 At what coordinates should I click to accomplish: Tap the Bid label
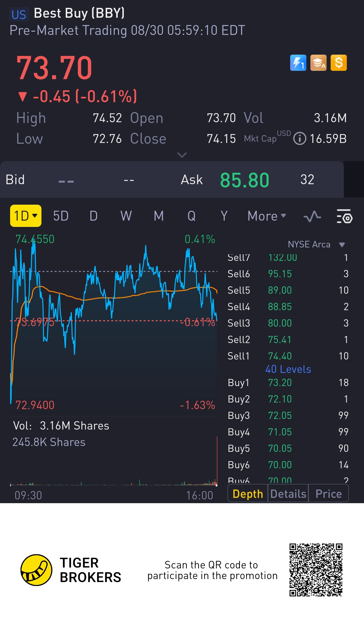click(x=15, y=180)
